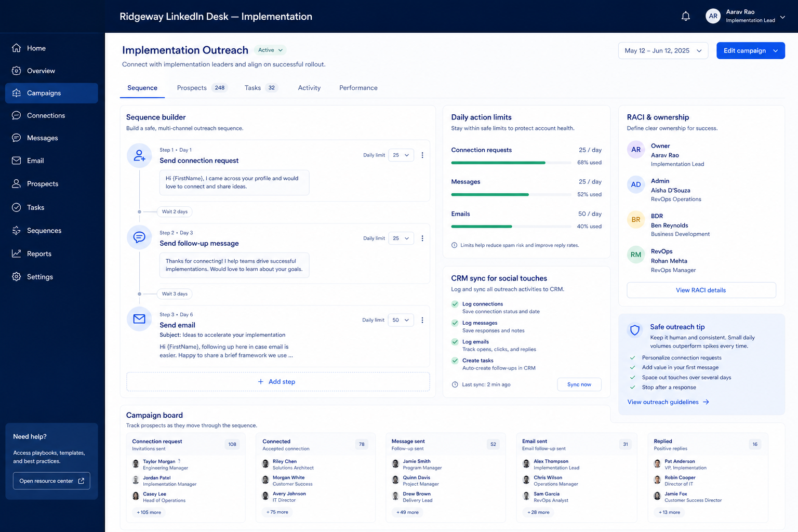
Task: Open Step 2 more options menu
Action: click(x=422, y=238)
